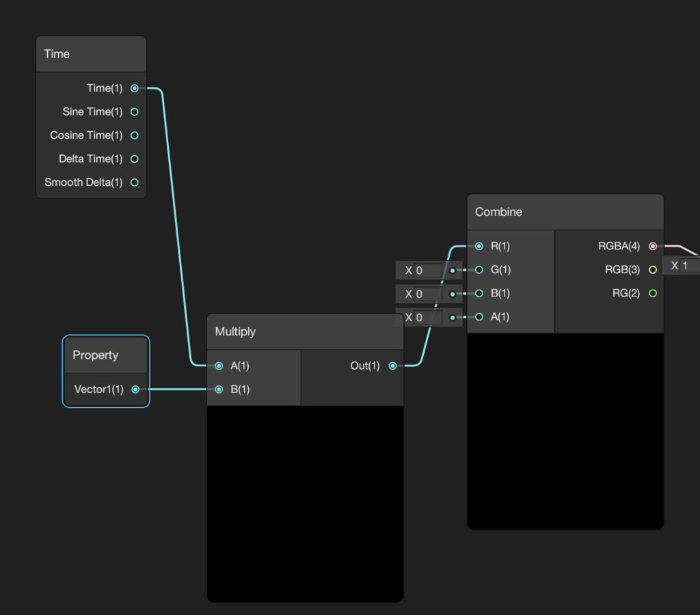This screenshot has width=700, height=615.
Task: Click the Multiply A(1) input port
Action: (x=219, y=366)
